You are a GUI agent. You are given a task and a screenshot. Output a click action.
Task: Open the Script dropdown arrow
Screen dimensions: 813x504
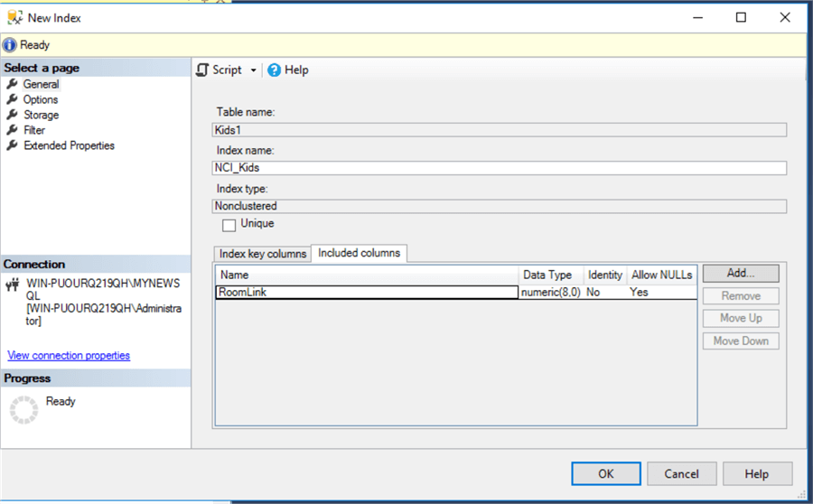(253, 70)
